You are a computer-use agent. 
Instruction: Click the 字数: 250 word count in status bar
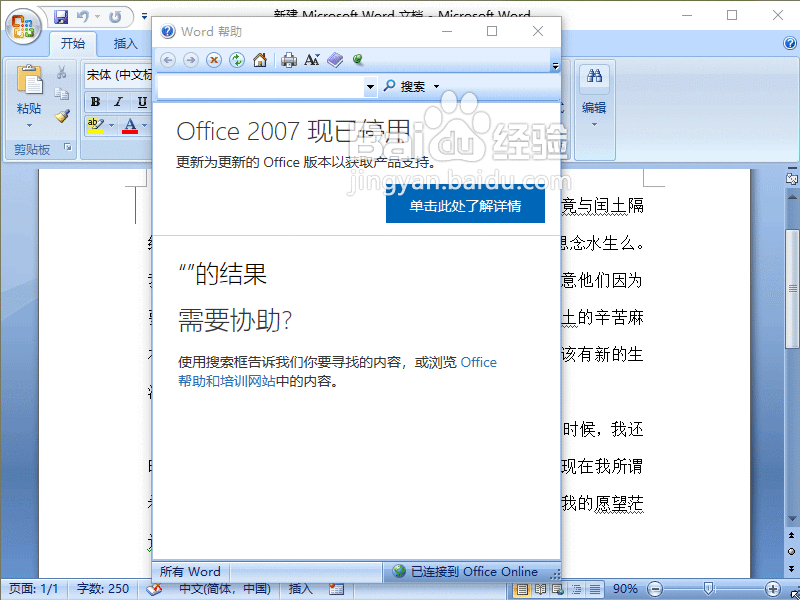pyautogui.click(x=101, y=589)
